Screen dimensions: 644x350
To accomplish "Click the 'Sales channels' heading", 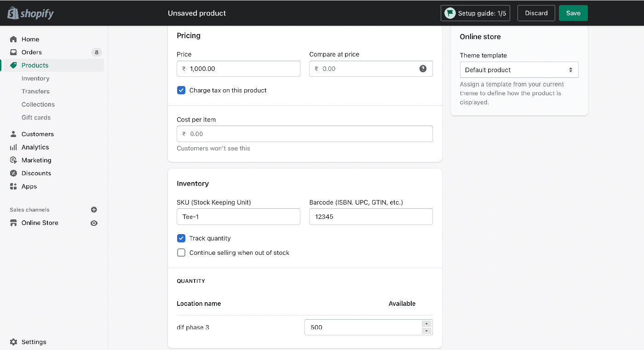I will (x=29, y=210).
